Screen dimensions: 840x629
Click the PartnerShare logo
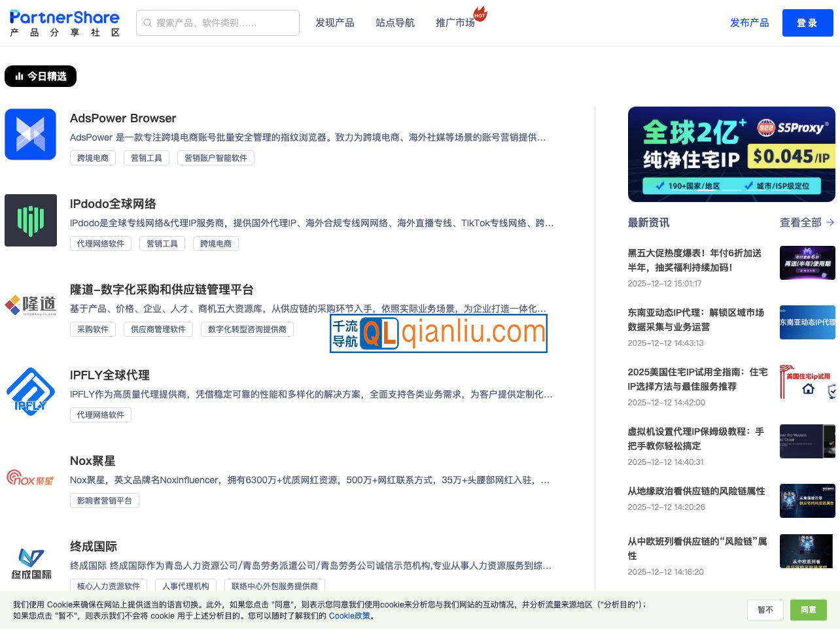[x=63, y=21]
